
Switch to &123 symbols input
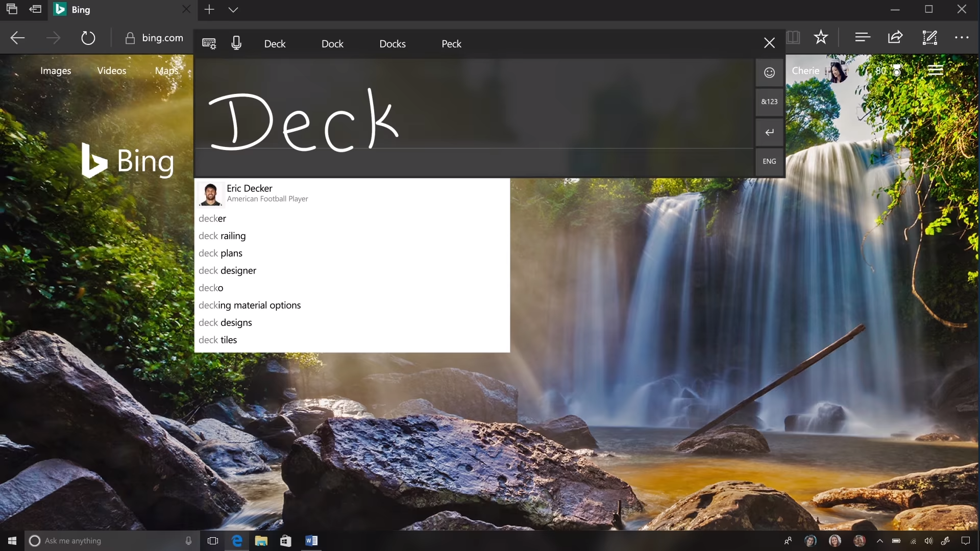click(x=769, y=102)
